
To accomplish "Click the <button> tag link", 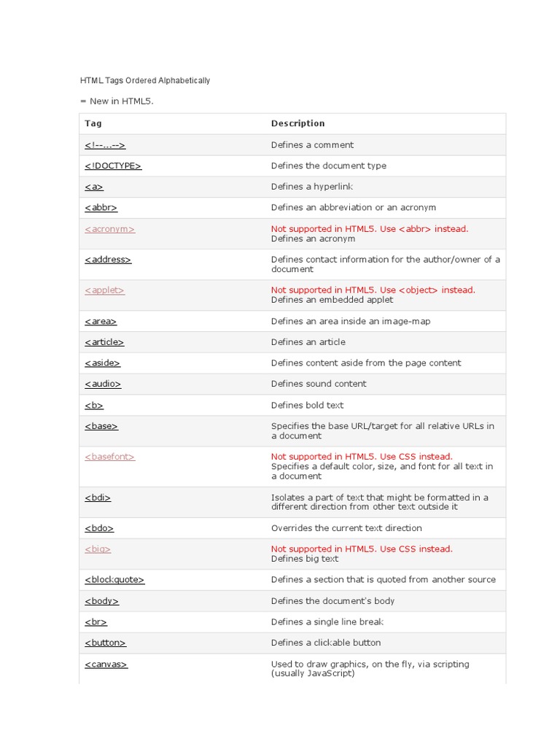I will pos(105,643).
